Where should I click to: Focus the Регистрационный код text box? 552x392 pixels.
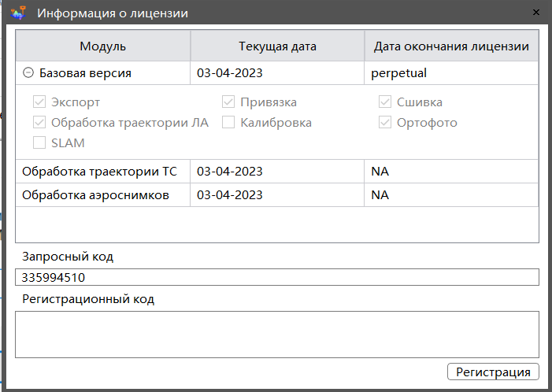pos(277,335)
